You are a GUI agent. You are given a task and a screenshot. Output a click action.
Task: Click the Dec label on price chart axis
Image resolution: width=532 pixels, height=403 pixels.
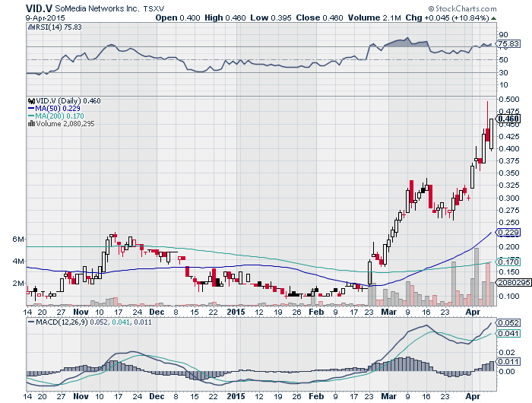[x=157, y=312]
